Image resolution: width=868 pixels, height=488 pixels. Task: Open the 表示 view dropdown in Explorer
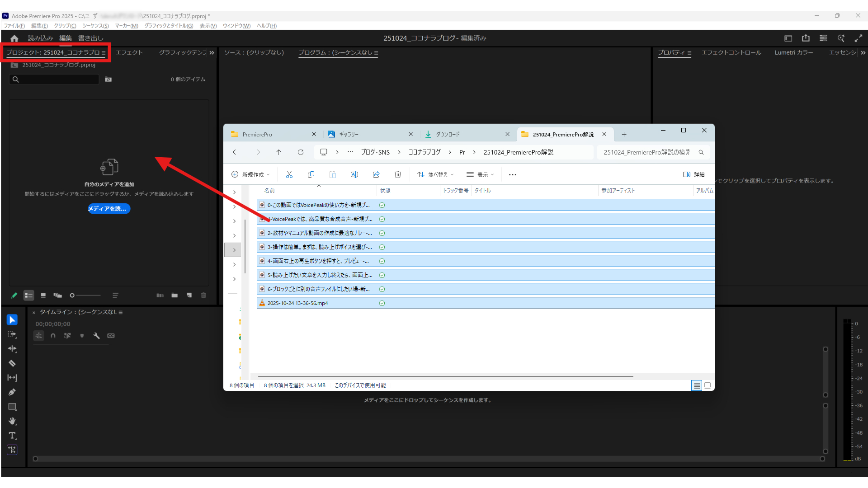pos(480,174)
